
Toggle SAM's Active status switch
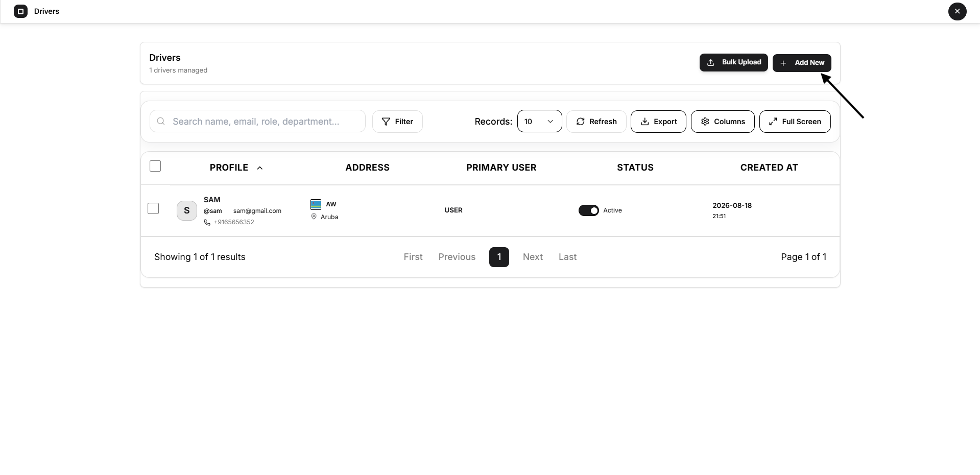[588, 210]
